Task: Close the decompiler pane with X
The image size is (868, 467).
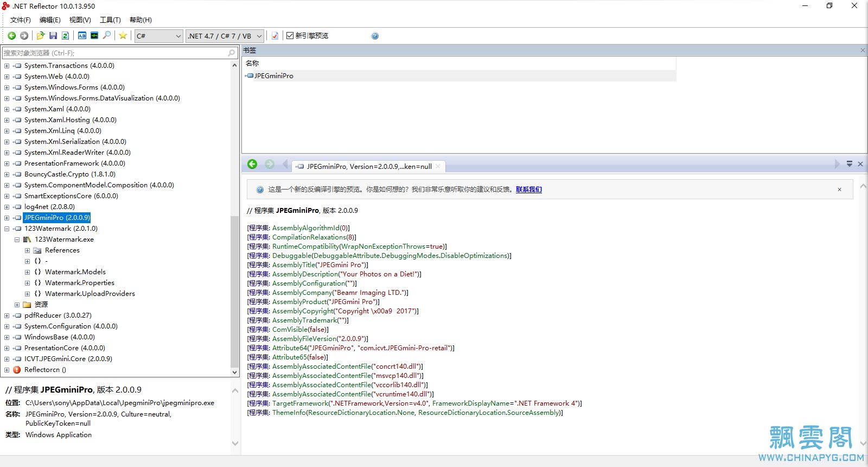Action: pos(860,164)
